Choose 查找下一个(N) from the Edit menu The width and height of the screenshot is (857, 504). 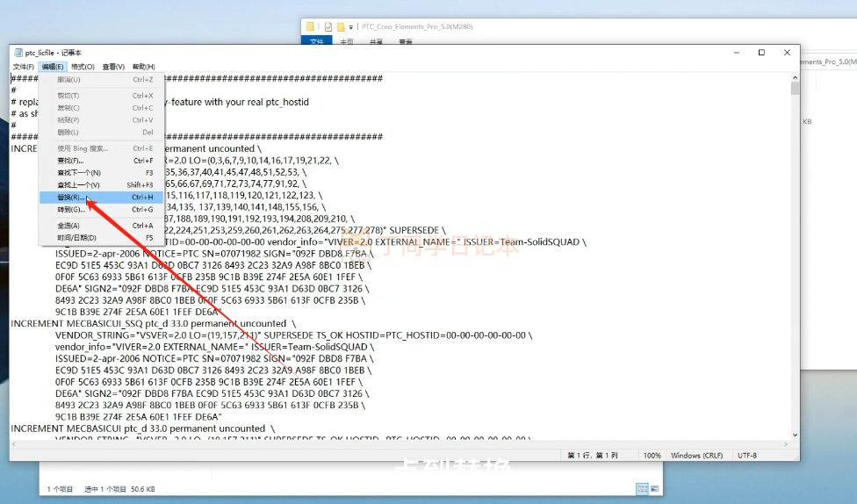[x=101, y=173]
